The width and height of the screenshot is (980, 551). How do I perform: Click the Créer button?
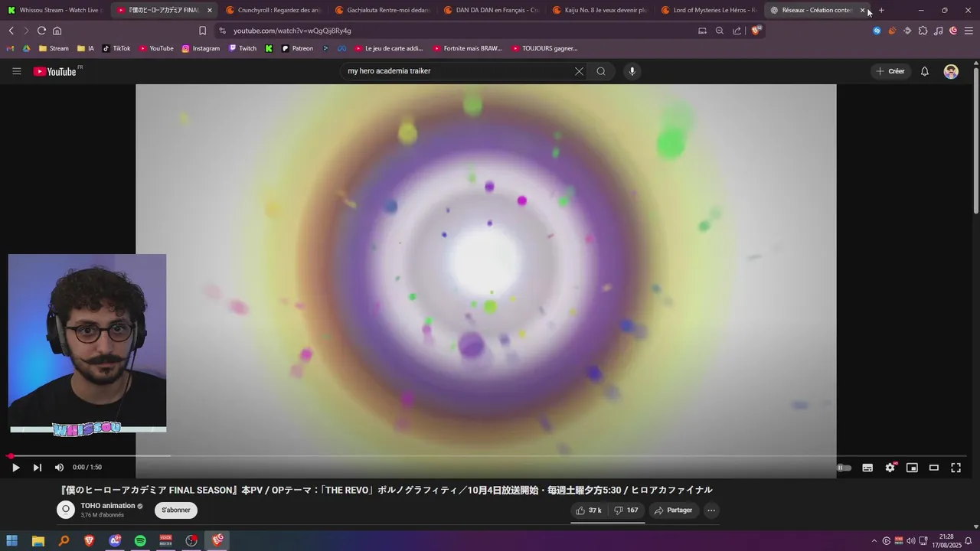[x=890, y=71]
